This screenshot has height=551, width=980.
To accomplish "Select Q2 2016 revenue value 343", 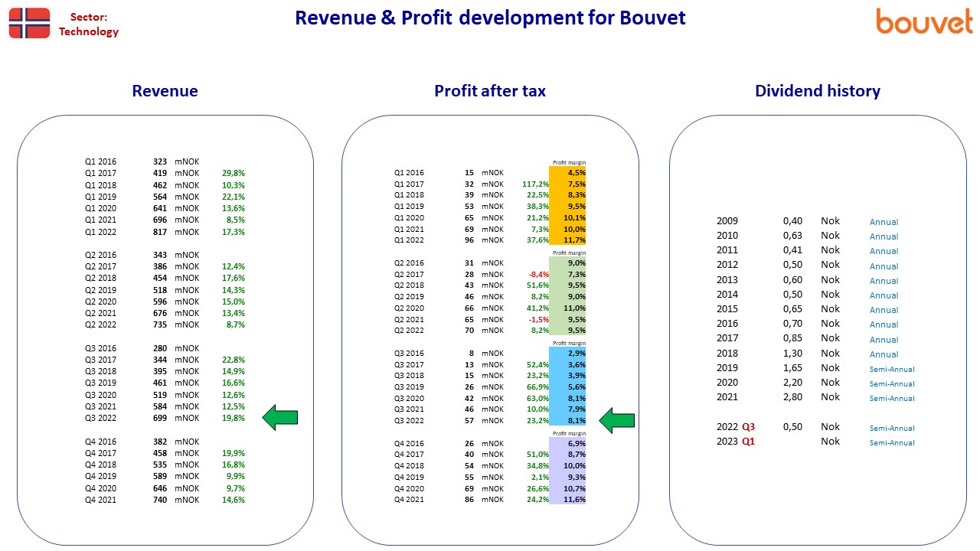I will [x=159, y=255].
